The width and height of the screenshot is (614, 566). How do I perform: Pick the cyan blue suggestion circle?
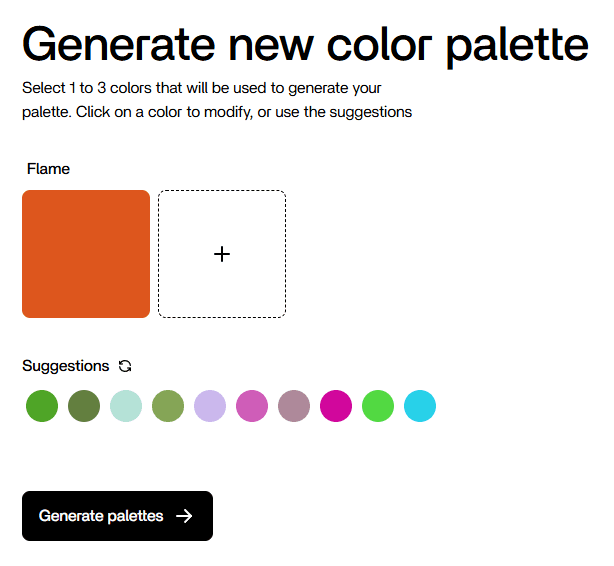pyautogui.click(x=420, y=406)
